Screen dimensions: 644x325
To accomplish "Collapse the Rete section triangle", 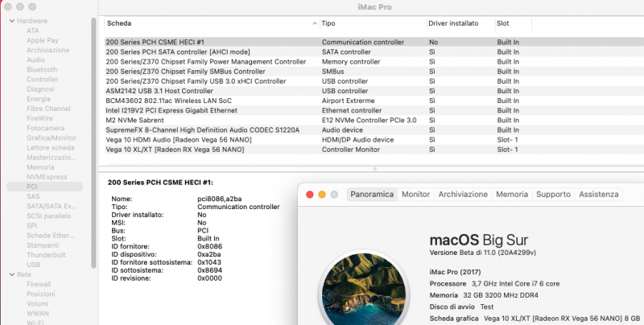I will (x=10, y=274).
